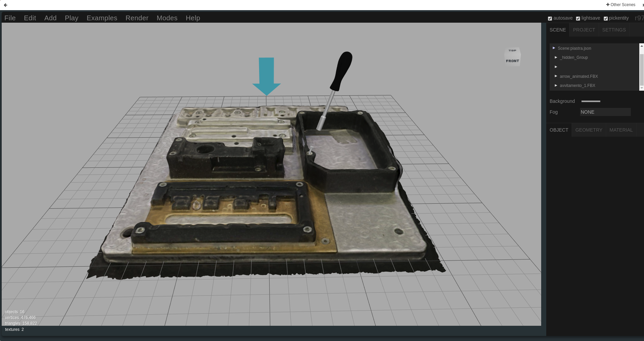Open the Edit menu
The height and width of the screenshot is (341, 644).
[30, 18]
